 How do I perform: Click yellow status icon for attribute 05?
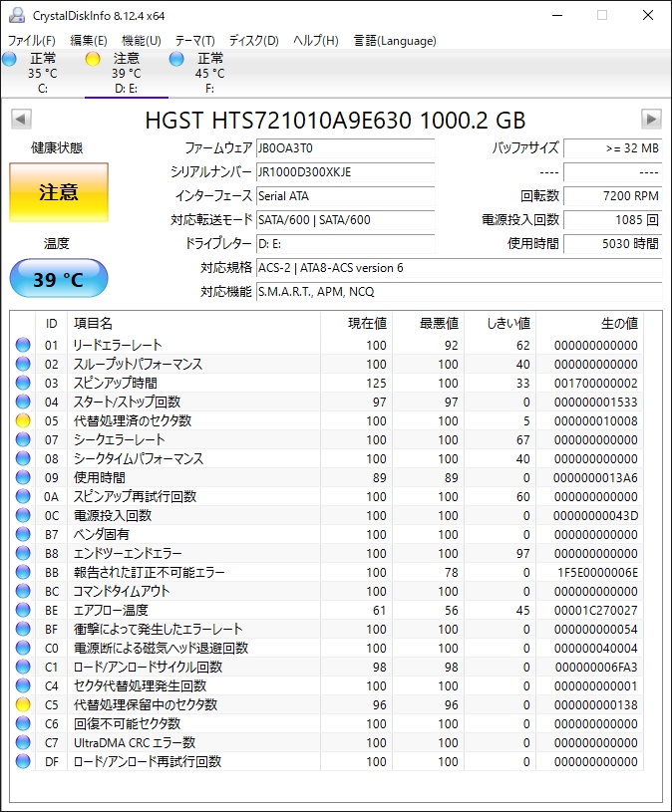coord(23,421)
